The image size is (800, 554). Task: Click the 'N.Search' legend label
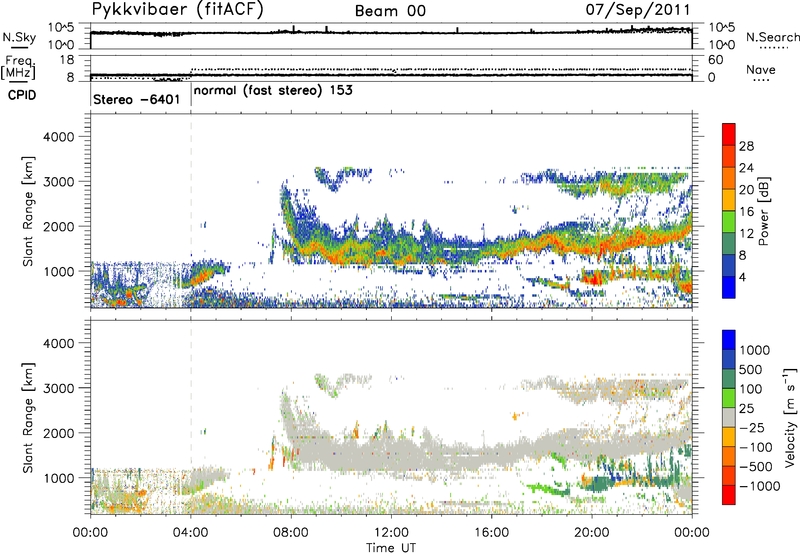[772, 37]
